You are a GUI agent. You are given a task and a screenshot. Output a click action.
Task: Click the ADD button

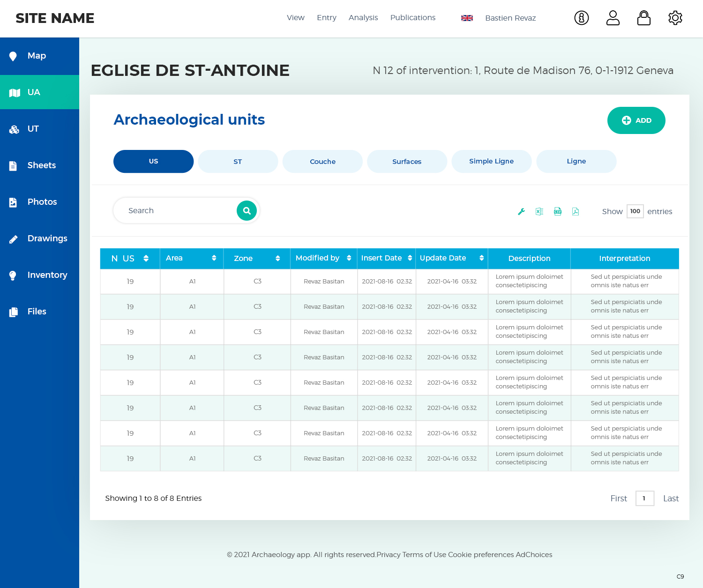coord(636,120)
